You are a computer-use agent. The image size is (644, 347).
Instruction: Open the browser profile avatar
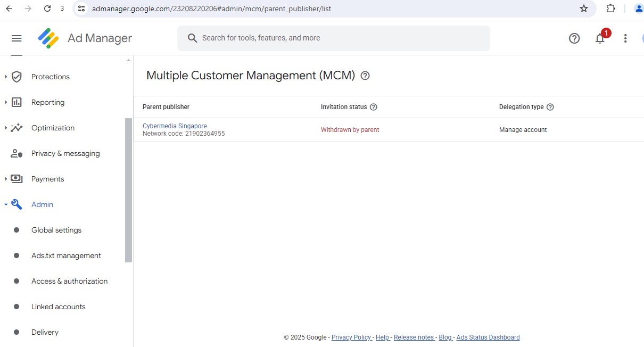(639, 9)
